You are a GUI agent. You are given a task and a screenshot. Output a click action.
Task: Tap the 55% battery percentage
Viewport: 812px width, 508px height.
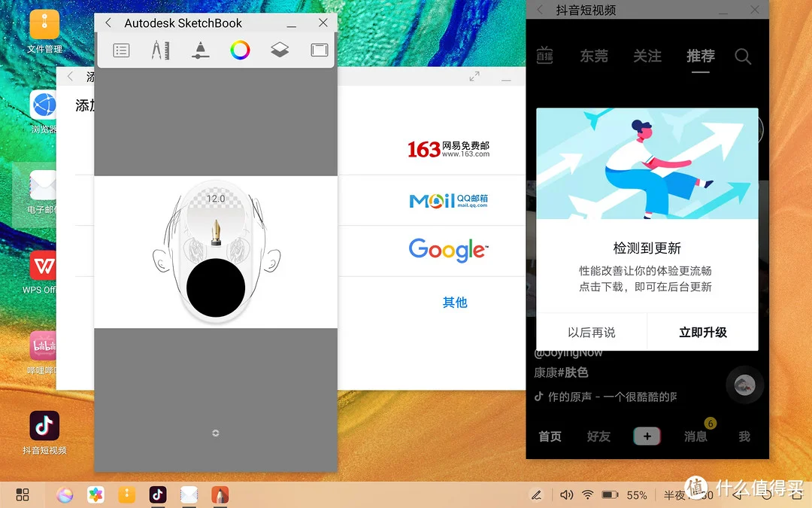click(x=637, y=495)
